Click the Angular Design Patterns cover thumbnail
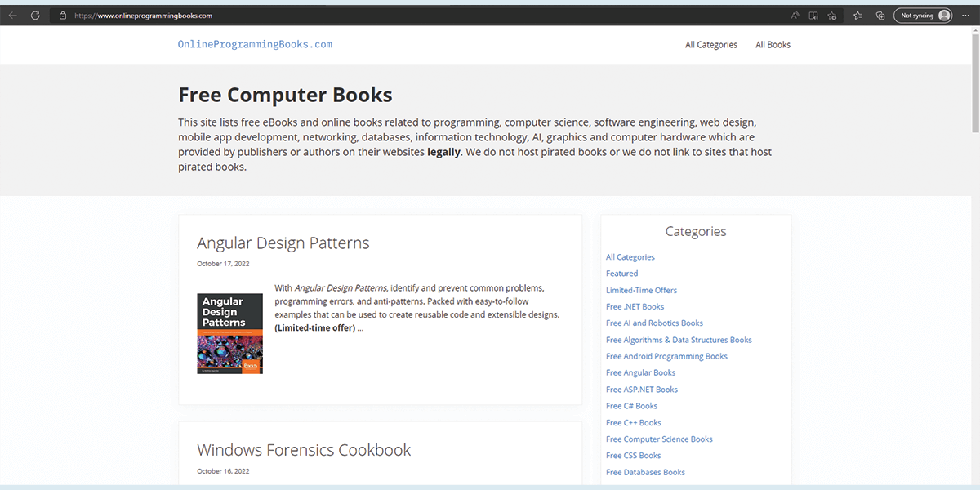980x490 pixels. click(x=229, y=333)
